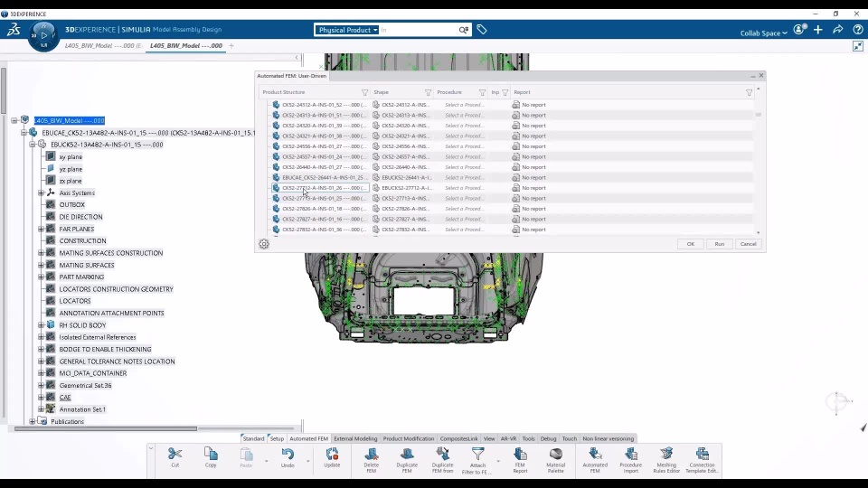Click the OK button in dialog

click(690, 244)
